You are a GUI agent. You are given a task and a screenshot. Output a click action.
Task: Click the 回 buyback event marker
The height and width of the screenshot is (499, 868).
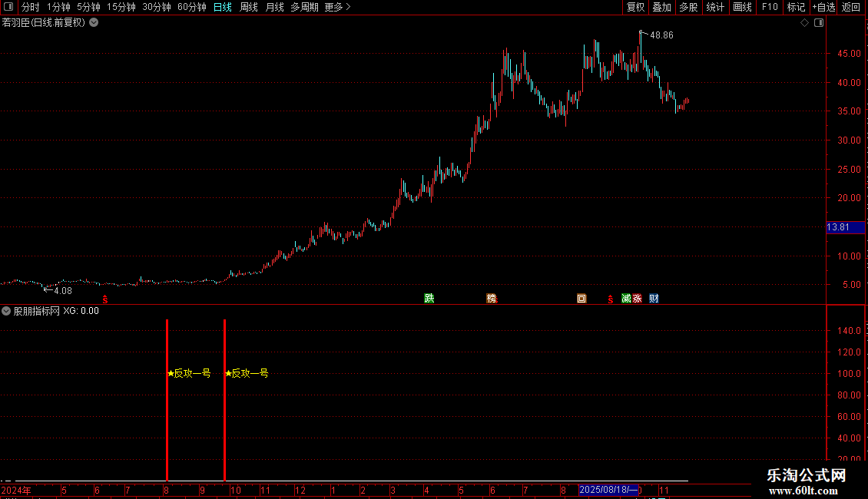click(x=581, y=298)
